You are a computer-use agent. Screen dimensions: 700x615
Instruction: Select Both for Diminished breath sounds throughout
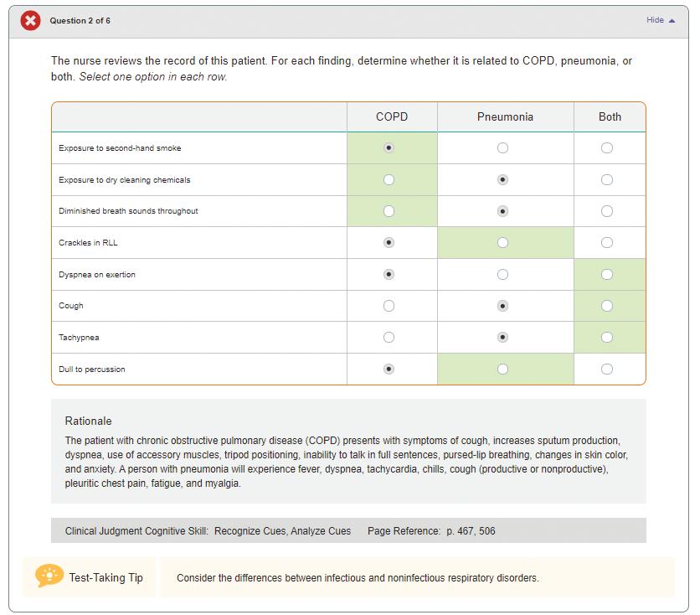click(x=607, y=211)
